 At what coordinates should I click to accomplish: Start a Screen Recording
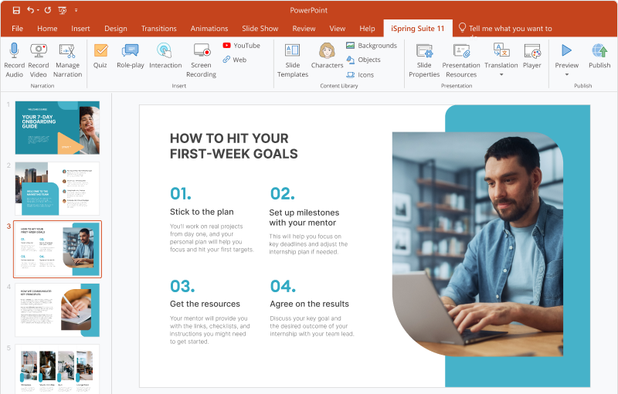point(201,60)
